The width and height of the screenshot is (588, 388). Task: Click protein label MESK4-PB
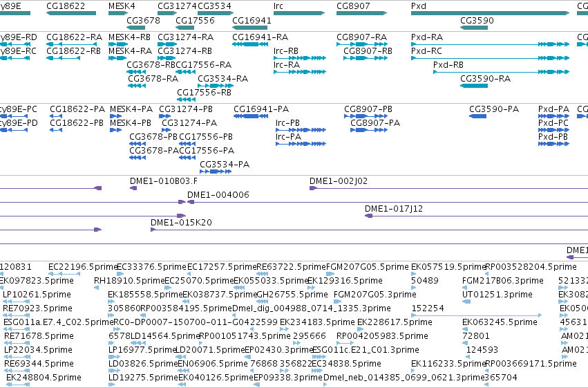(x=131, y=123)
